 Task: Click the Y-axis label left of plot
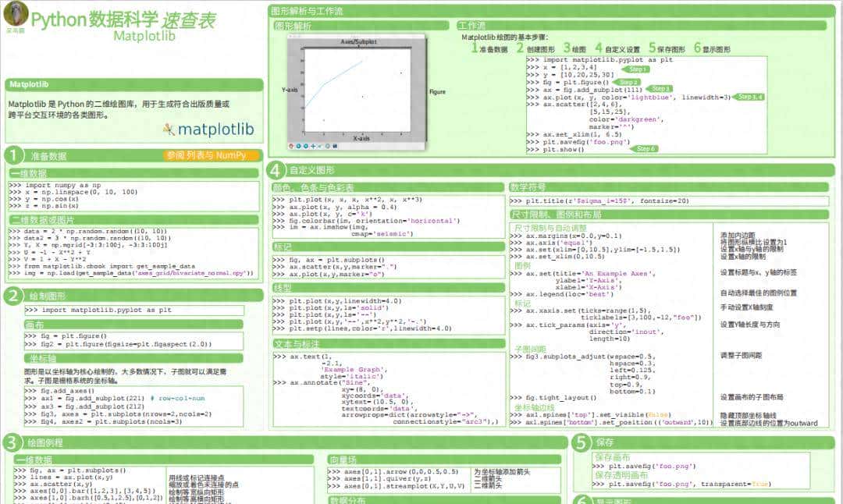tap(290, 90)
